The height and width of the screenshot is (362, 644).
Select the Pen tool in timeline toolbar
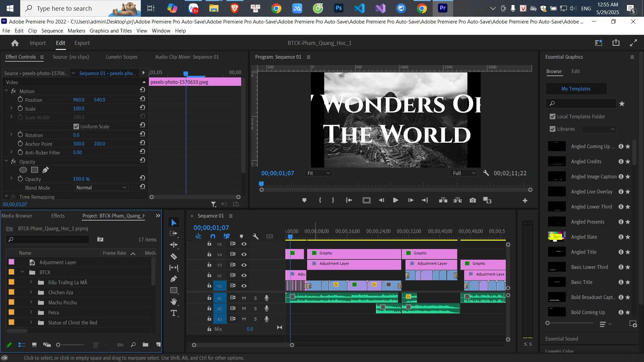coord(174,279)
